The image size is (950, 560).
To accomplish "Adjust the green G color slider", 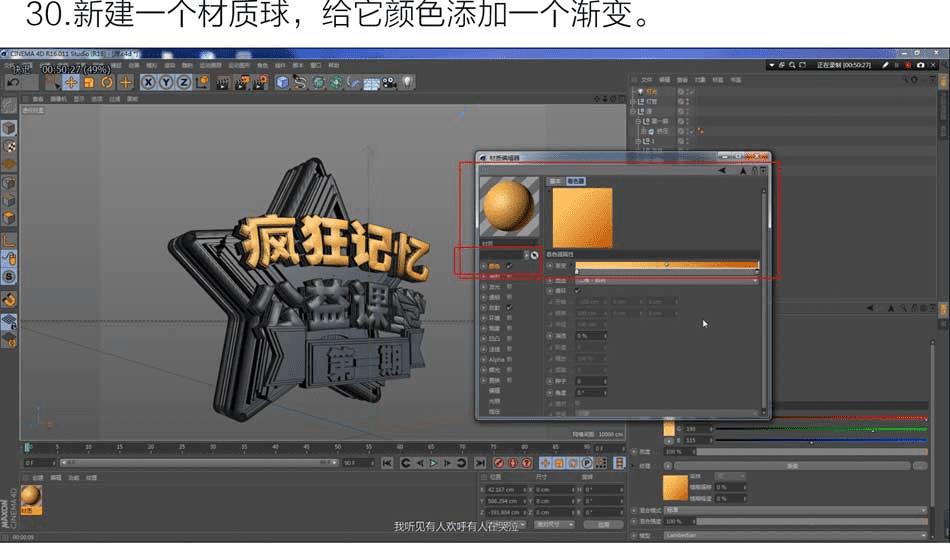I will (822, 429).
